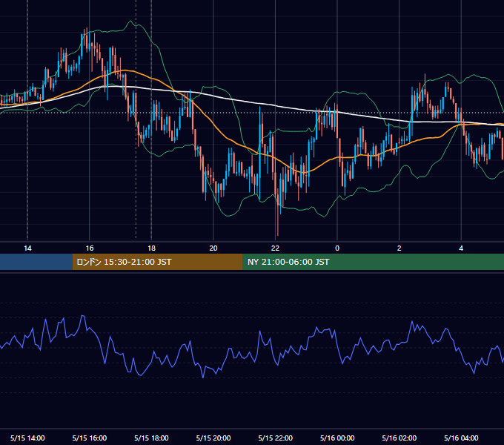Screen dimensions: 504x445
Task: Click the 16 hour label on price chart axis
Action: [x=90, y=248]
